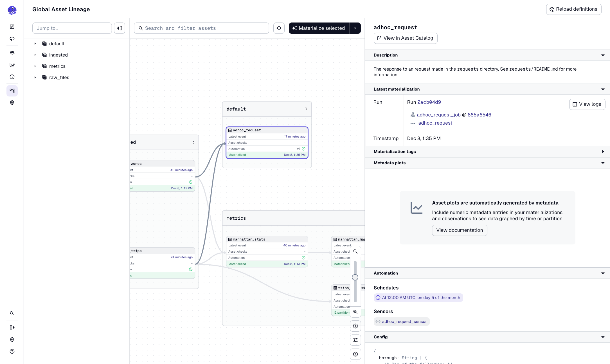Click the View logs button
This screenshot has height=364, width=610.
[587, 104]
